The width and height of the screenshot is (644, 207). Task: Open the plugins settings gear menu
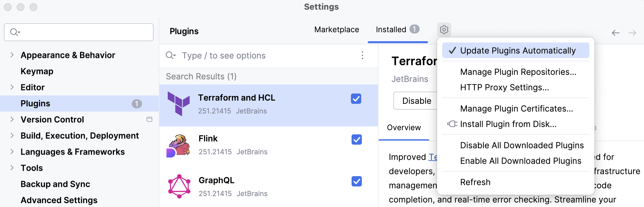(x=444, y=29)
